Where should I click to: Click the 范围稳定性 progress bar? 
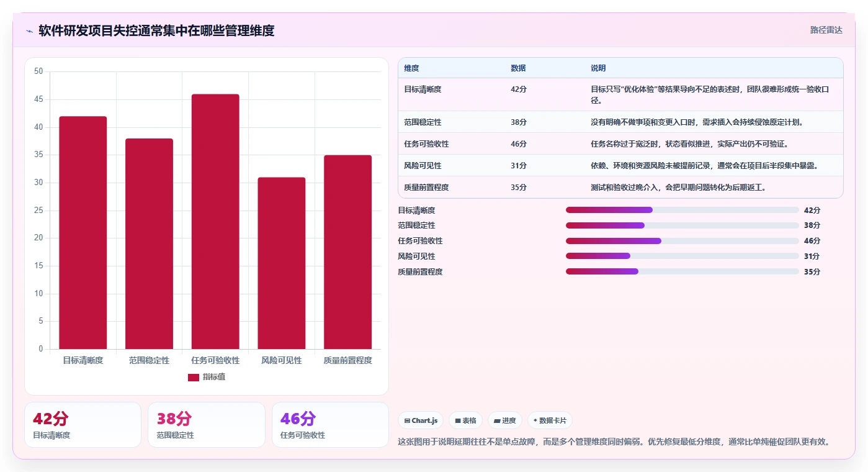point(682,225)
